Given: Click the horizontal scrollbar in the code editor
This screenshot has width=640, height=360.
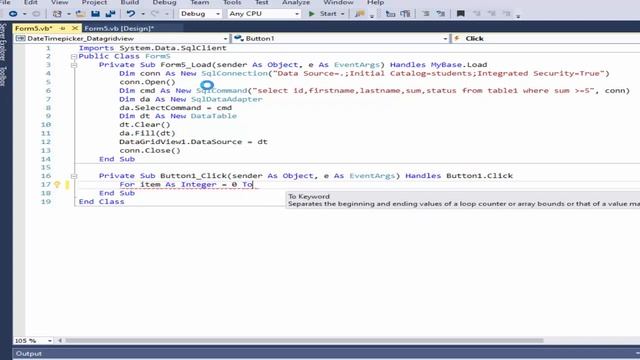Looking at the screenshot, I should pos(304,340).
